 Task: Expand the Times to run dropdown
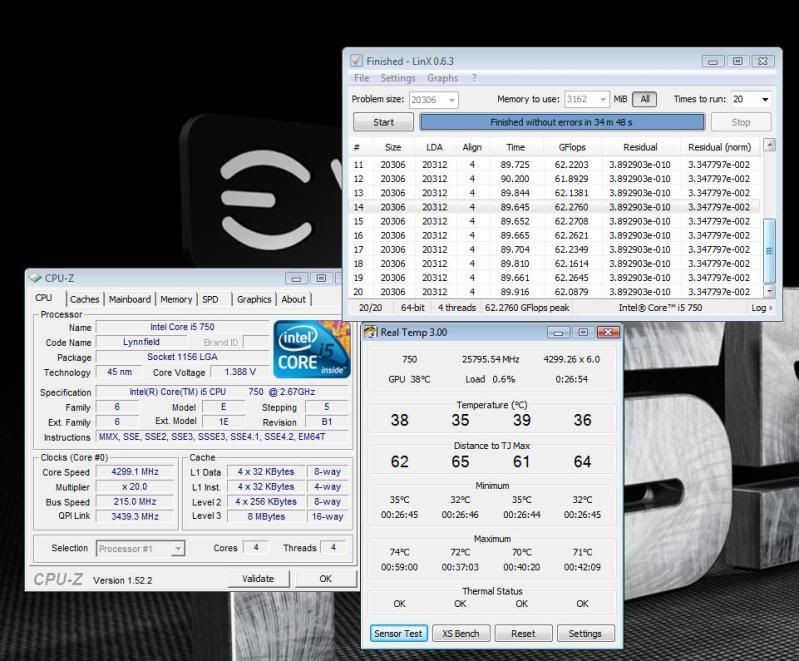[765, 99]
